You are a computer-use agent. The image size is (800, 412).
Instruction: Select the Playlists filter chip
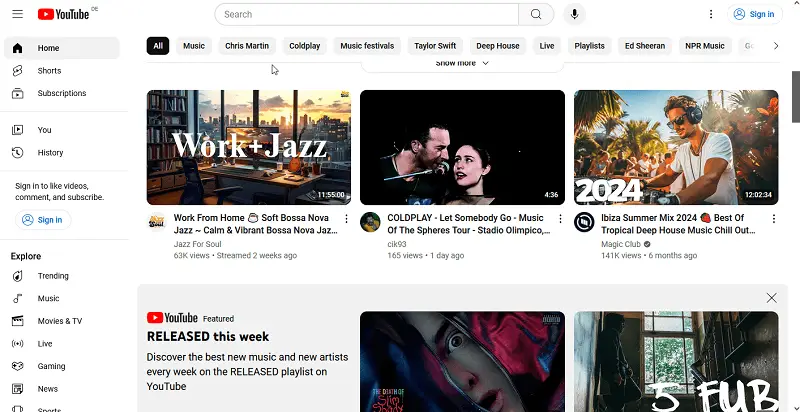[x=589, y=46]
